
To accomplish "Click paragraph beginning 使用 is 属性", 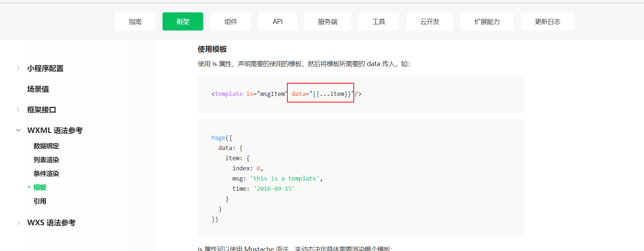I will click(x=304, y=64).
